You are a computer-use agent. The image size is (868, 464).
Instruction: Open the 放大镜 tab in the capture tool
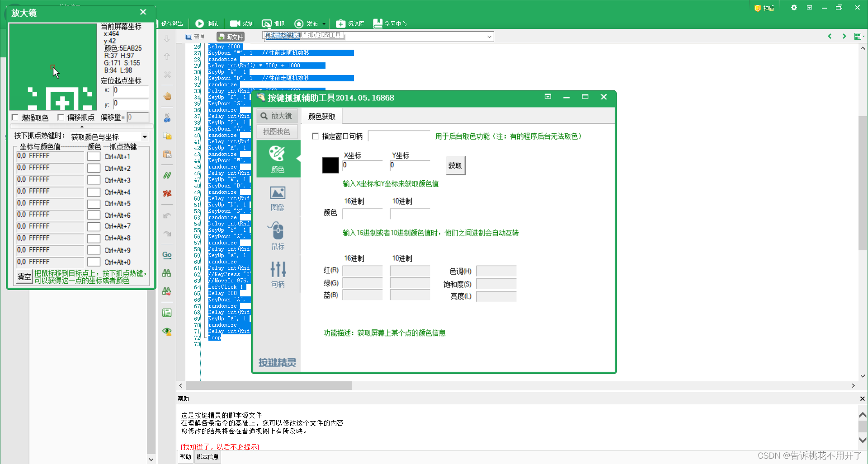277,116
